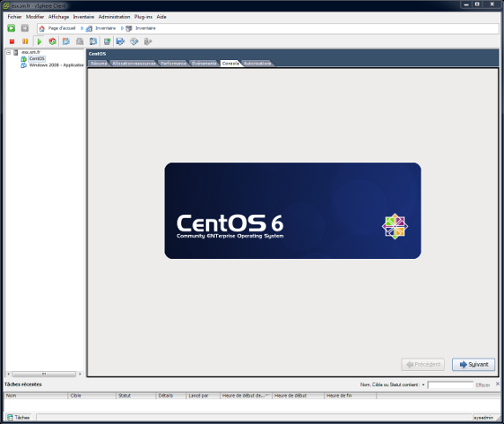
Task: Select the Console tab
Action: [x=230, y=64]
